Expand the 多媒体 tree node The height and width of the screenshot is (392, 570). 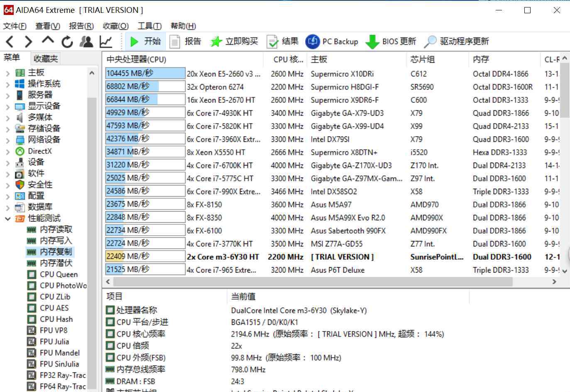[8, 118]
